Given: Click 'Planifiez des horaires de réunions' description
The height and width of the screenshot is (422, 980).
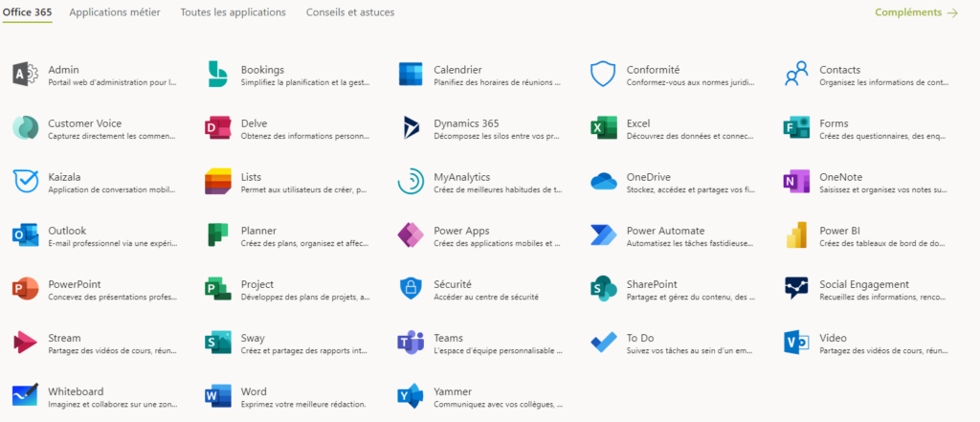Looking at the screenshot, I should [x=498, y=82].
